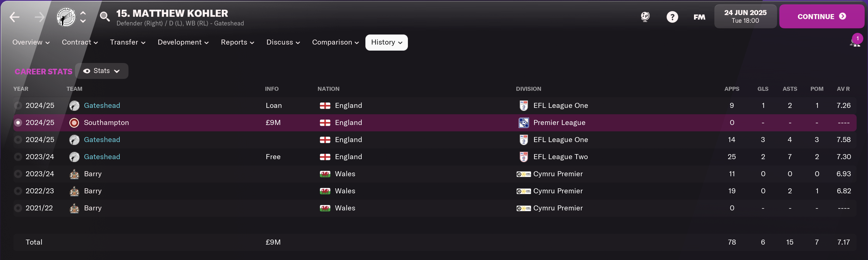The image size is (868, 260).
Task: Click the Southampton club badge icon
Action: pyautogui.click(x=74, y=123)
